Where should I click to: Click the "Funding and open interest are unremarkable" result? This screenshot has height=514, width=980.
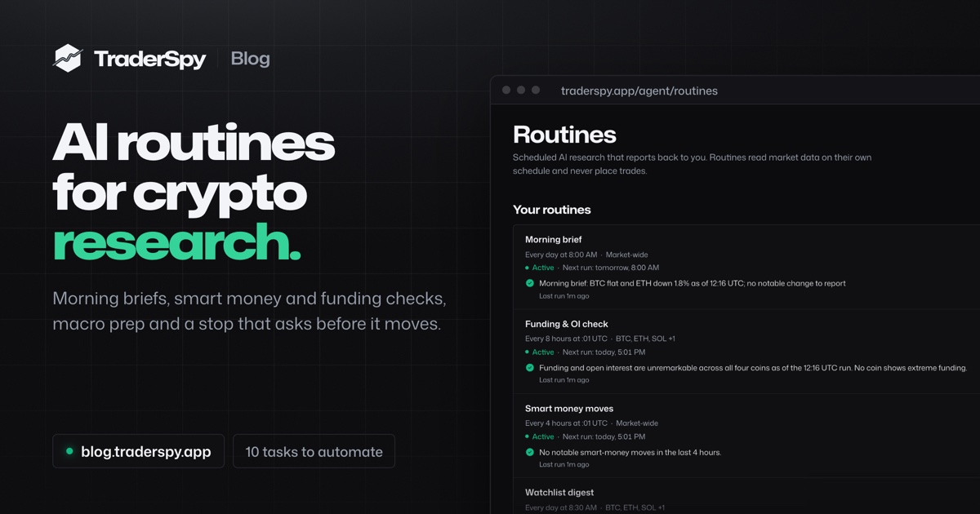(753, 368)
